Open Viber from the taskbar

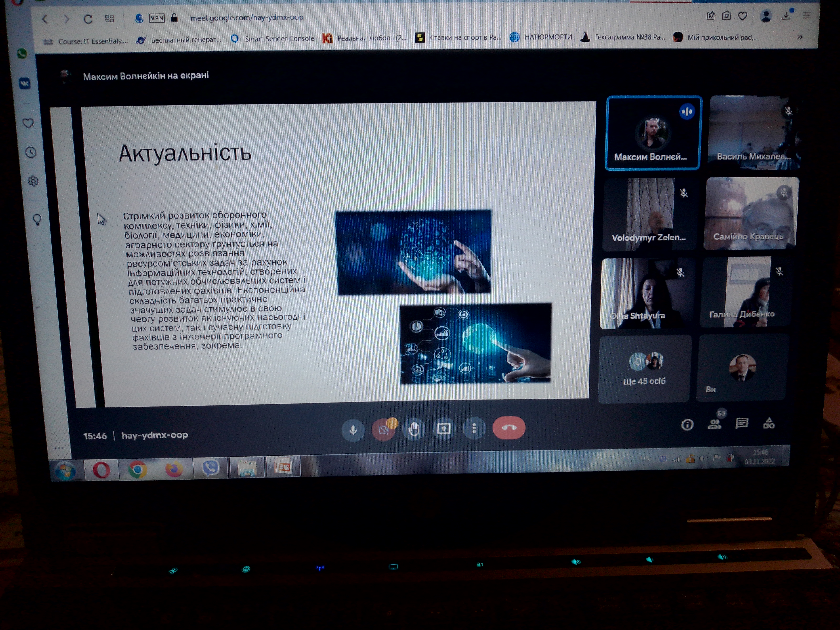(x=210, y=468)
